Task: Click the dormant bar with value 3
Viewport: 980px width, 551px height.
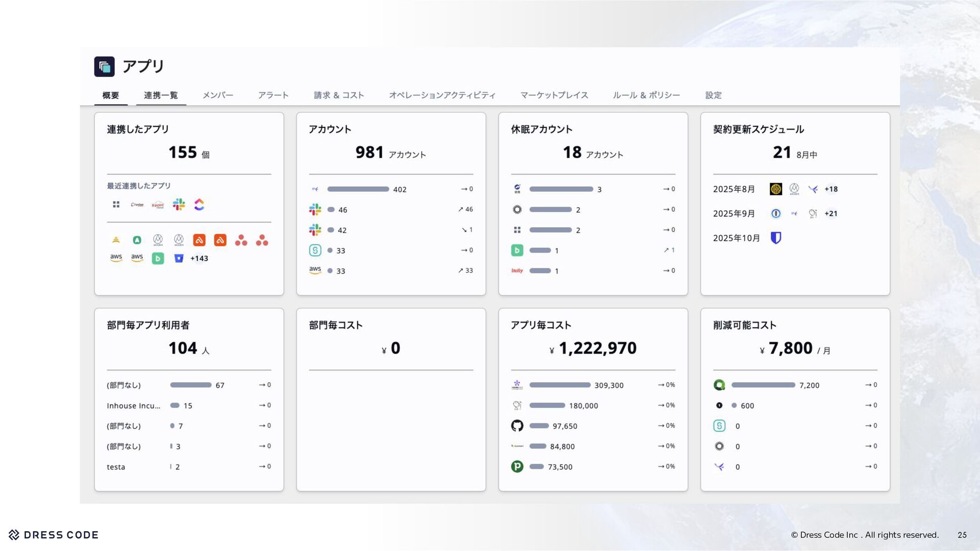Action: click(x=561, y=189)
